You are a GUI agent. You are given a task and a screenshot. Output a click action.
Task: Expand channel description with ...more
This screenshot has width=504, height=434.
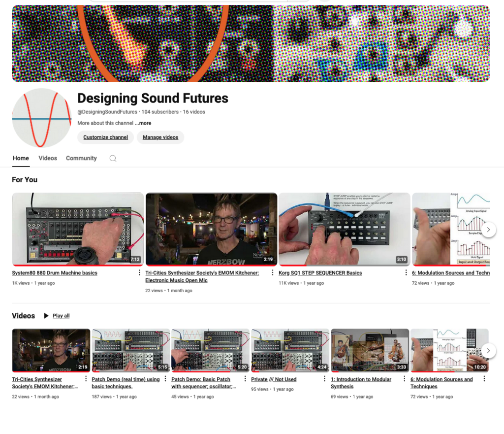coord(143,123)
